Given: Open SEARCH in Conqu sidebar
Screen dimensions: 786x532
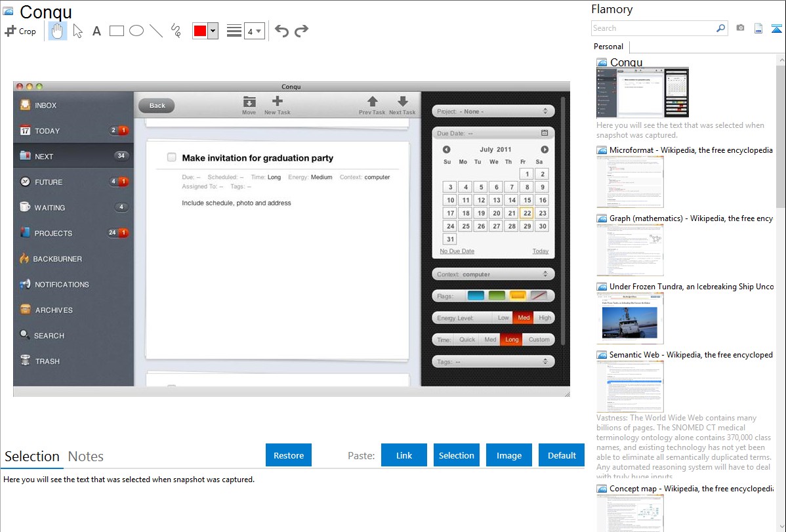Looking at the screenshot, I should pyautogui.click(x=73, y=335).
